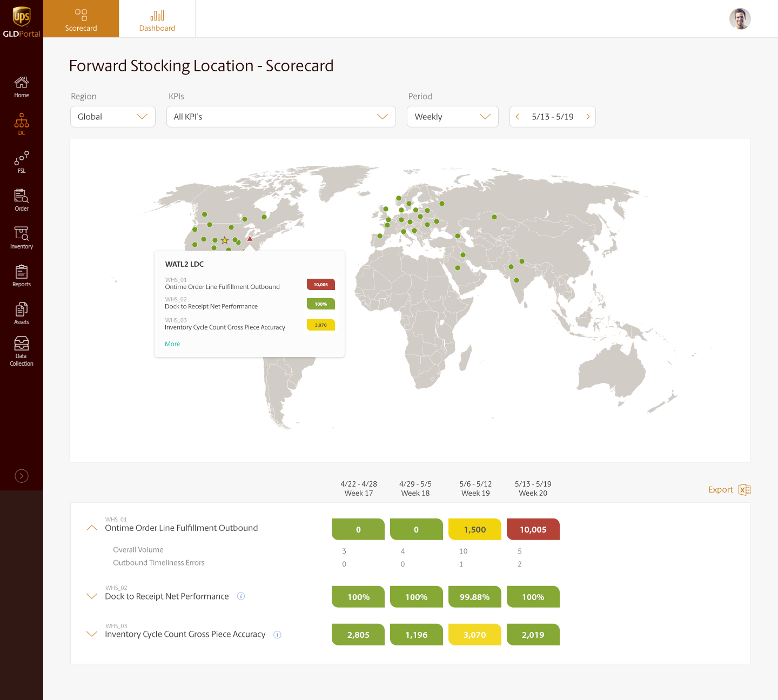Image resolution: width=778 pixels, height=700 pixels.
Task: Click Inventory Cycle Count Gross Piece Accuracy in popup
Action: (225, 327)
